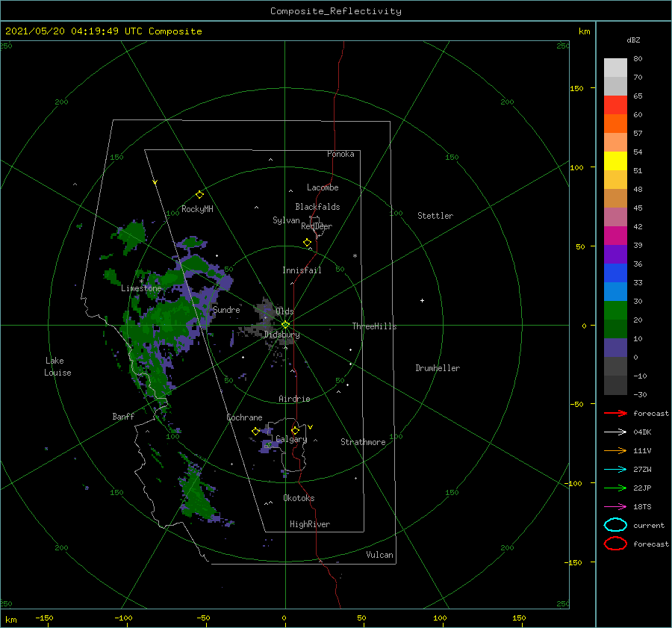This screenshot has width=672, height=628.
Task: Click the Stettler label
Action: point(435,216)
